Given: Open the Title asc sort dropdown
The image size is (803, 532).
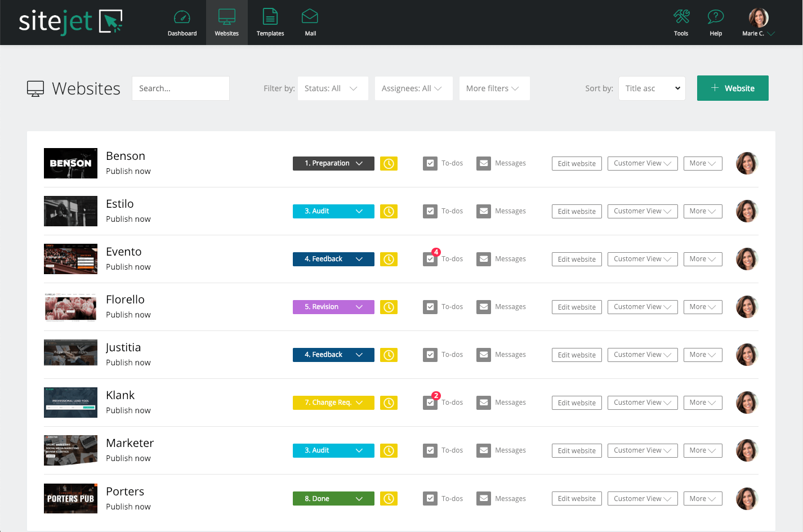Looking at the screenshot, I should coord(652,88).
